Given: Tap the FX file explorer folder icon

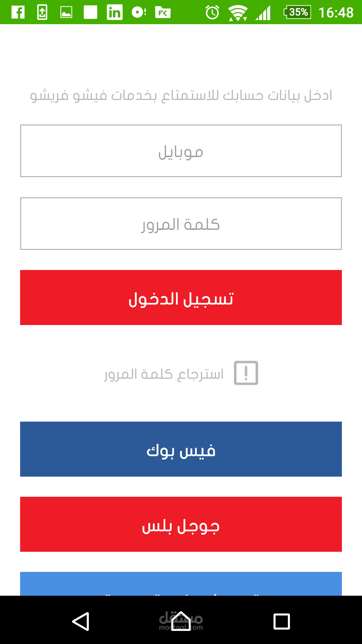Looking at the screenshot, I should coord(163,12).
